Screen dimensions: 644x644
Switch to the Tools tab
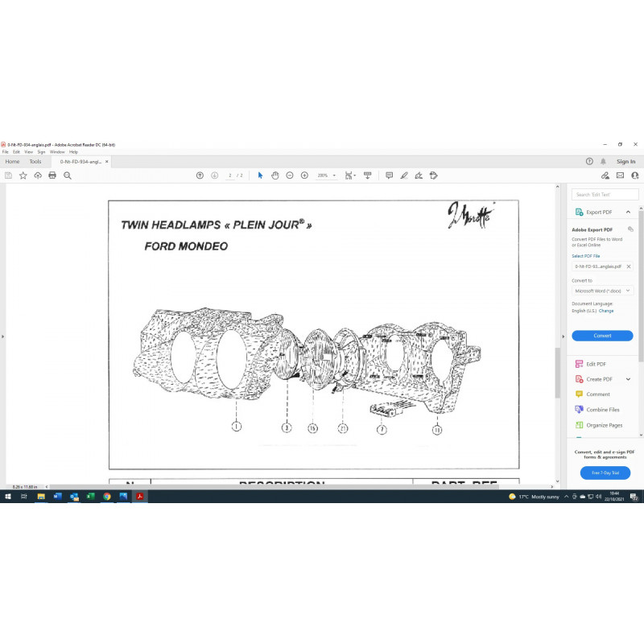click(x=35, y=162)
